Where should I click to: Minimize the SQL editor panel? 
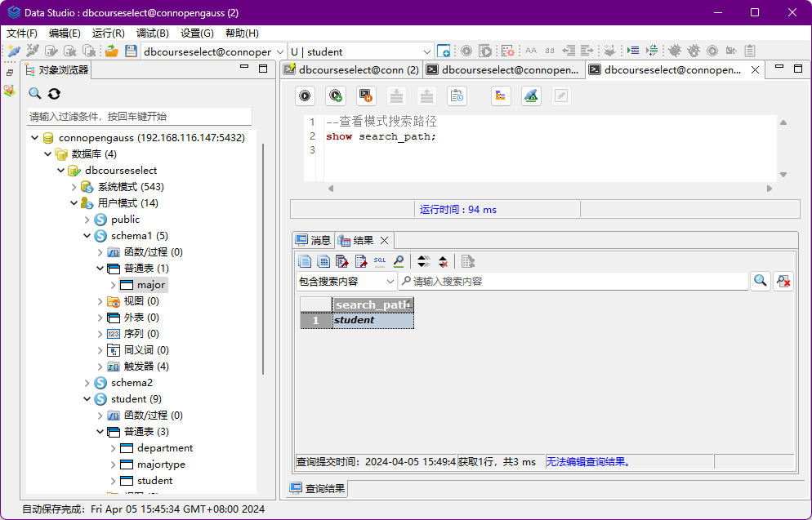pos(779,68)
